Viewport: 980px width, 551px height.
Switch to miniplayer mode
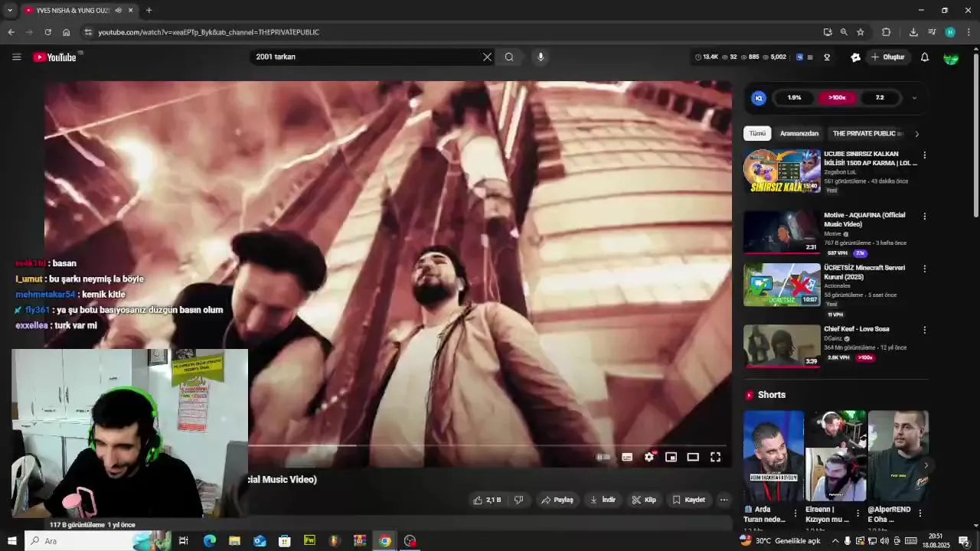(671, 457)
